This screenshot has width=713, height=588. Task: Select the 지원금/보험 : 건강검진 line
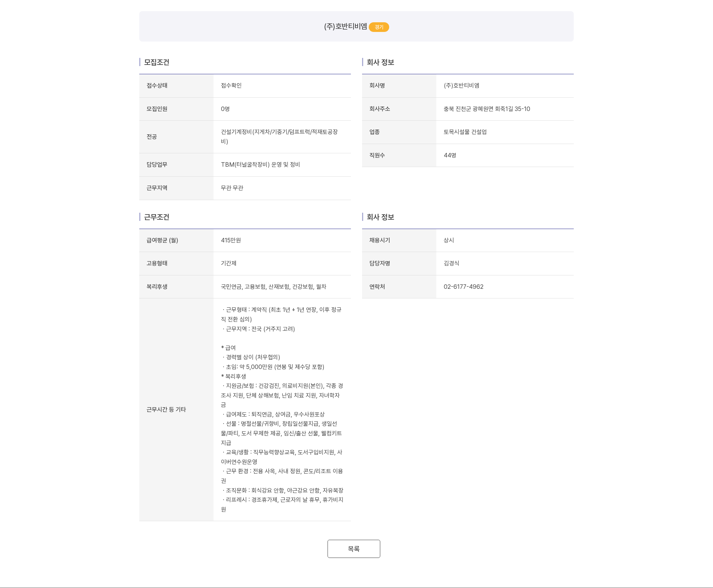(x=282, y=396)
